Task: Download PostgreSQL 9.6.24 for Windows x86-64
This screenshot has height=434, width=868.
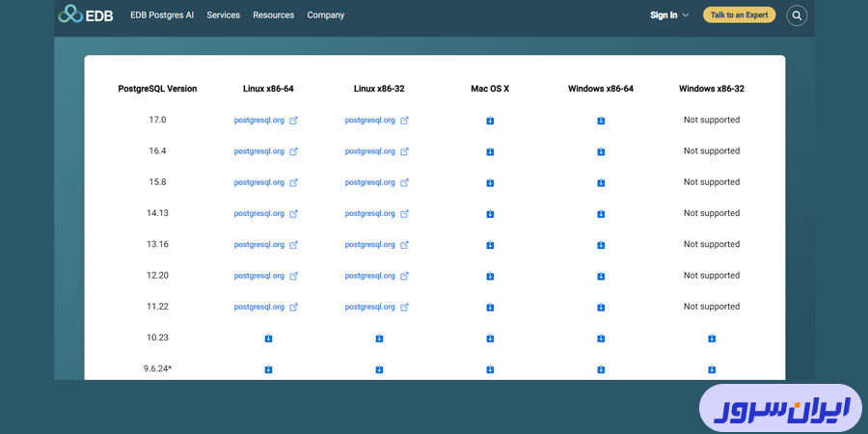Action: (x=601, y=369)
